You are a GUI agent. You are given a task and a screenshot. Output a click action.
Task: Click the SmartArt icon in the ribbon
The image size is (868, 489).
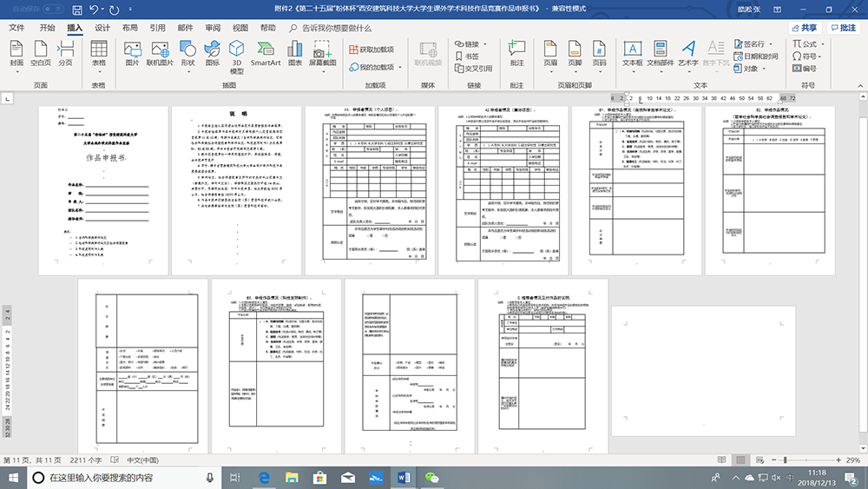point(266,52)
